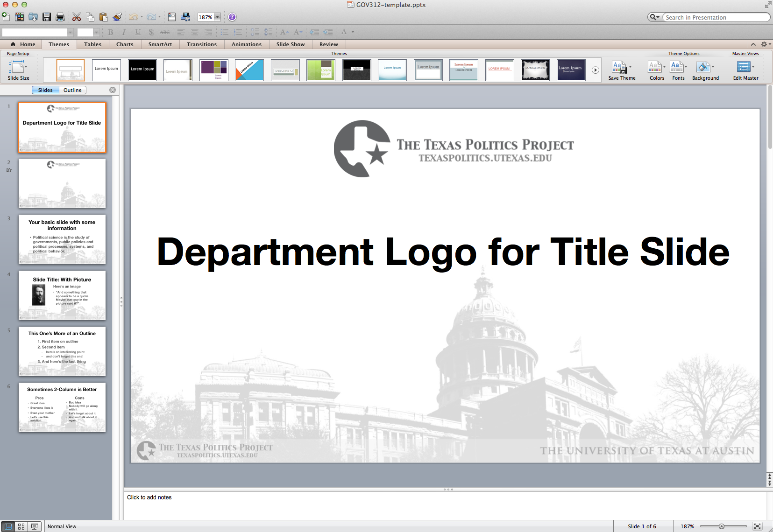Image resolution: width=773 pixels, height=532 pixels.
Task: Click fit slide to window icon
Action: tap(757, 526)
